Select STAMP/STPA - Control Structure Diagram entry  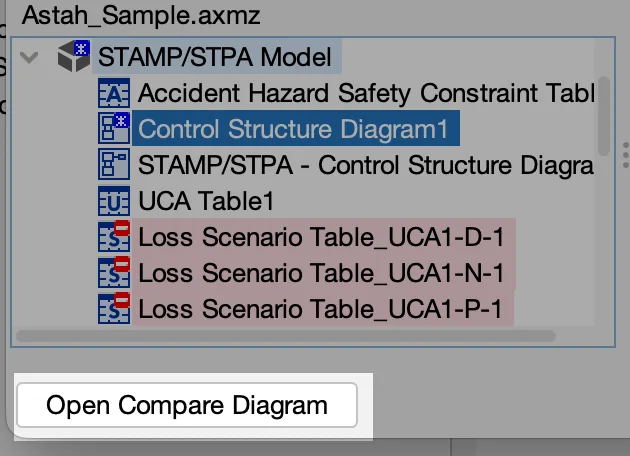[366, 165]
